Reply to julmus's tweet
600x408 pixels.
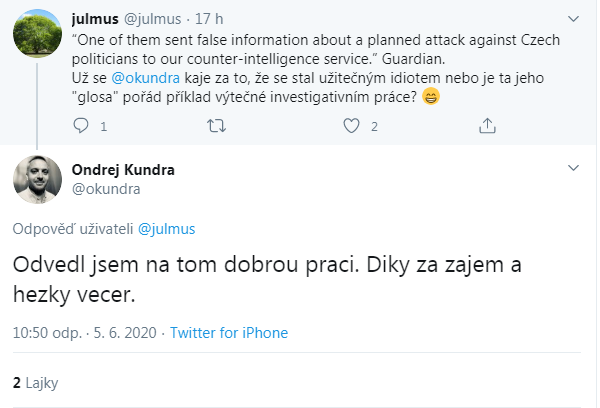(83, 126)
